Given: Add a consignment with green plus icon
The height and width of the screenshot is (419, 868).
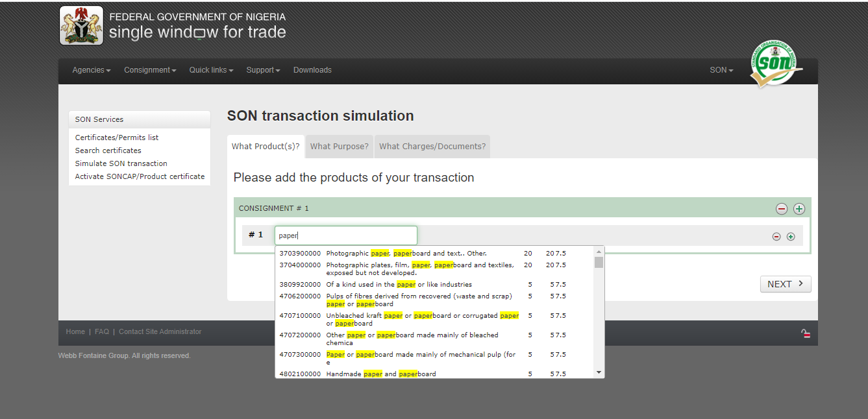Looking at the screenshot, I should pos(799,209).
